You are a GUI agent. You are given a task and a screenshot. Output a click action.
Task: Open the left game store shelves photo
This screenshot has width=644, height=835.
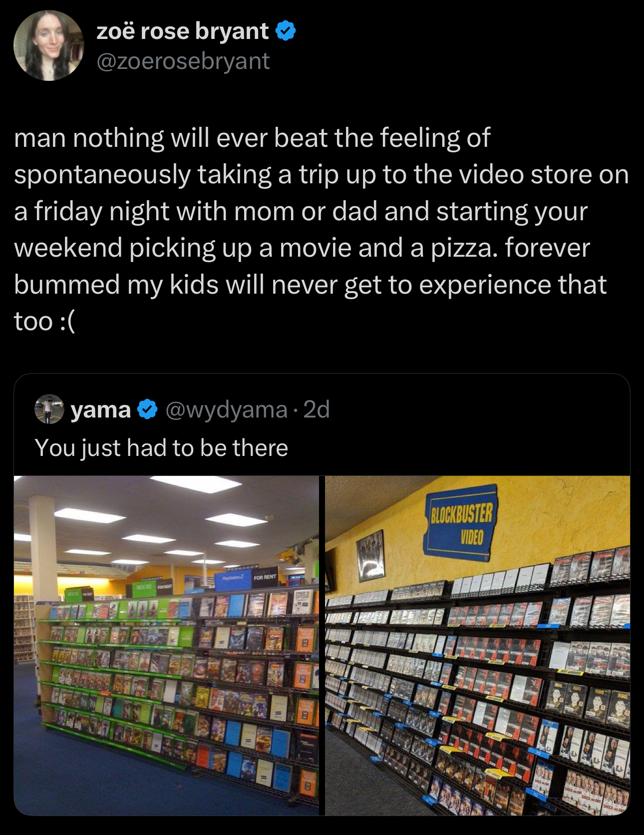pos(166,645)
